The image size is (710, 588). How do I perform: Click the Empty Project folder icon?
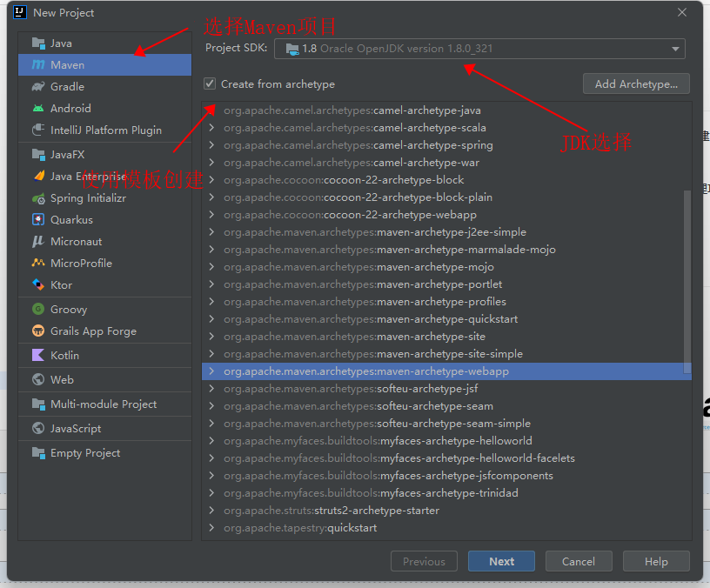click(38, 453)
